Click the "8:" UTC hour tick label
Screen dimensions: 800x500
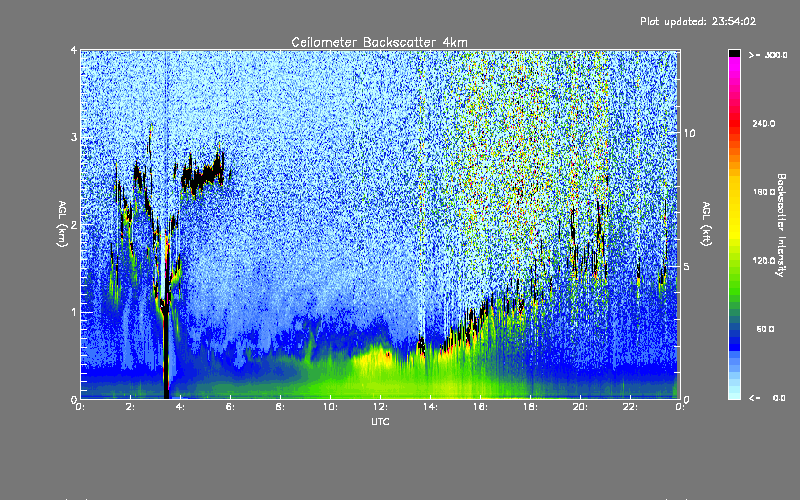click(x=280, y=407)
